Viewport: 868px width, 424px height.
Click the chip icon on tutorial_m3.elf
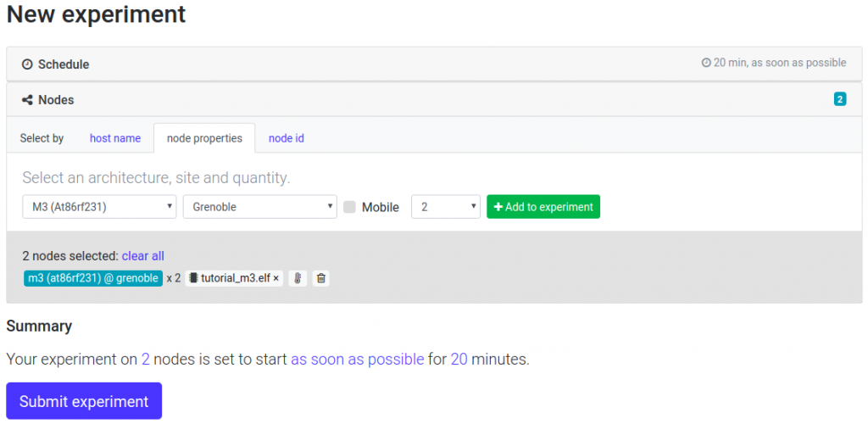point(194,278)
